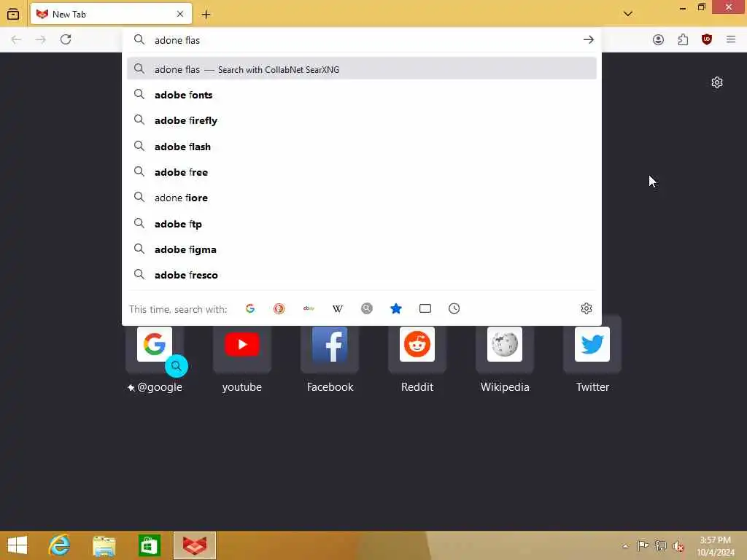Choose the 'adobe figma' suggestion
747x560 pixels.
coord(362,249)
